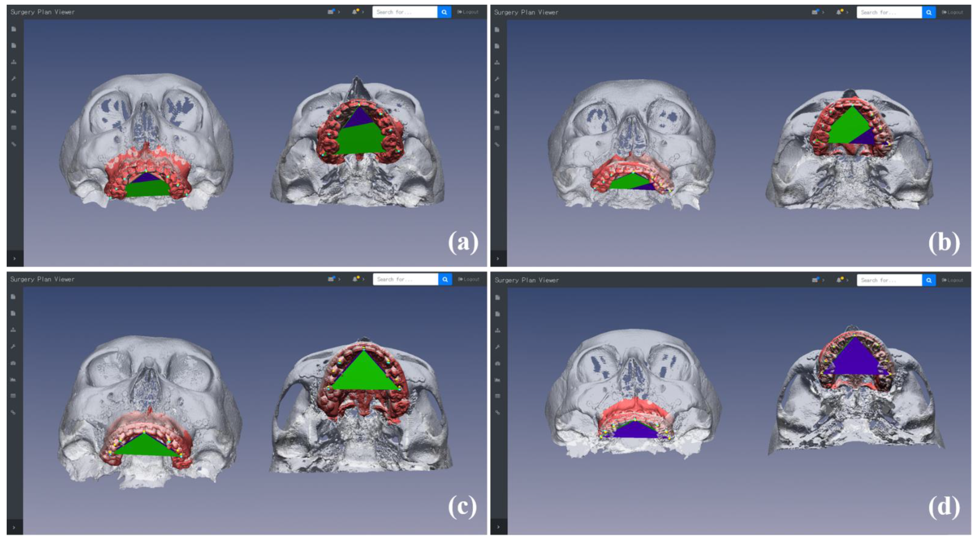This screenshot has width=980, height=542.
Task: Expand sidebar with bottom chevron in panel (c)
Action: point(14,527)
